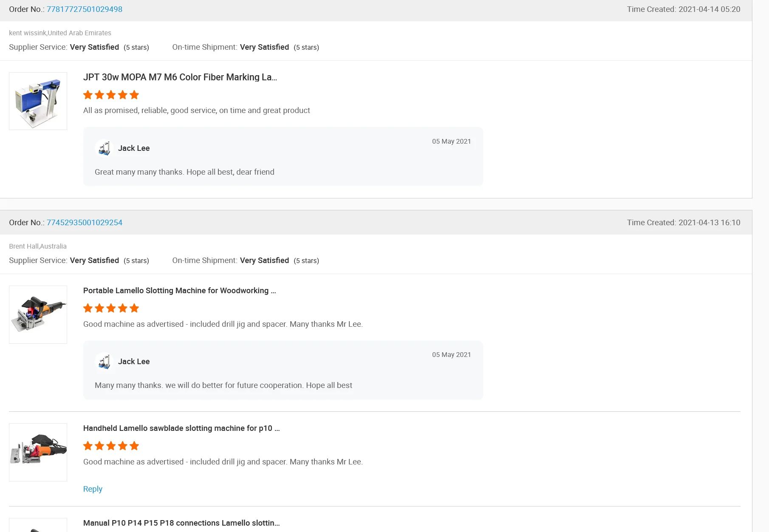The image size is (769, 532).
Task: Open Handheld Lamello sawblade slotting machine title
Action: [x=181, y=428]
